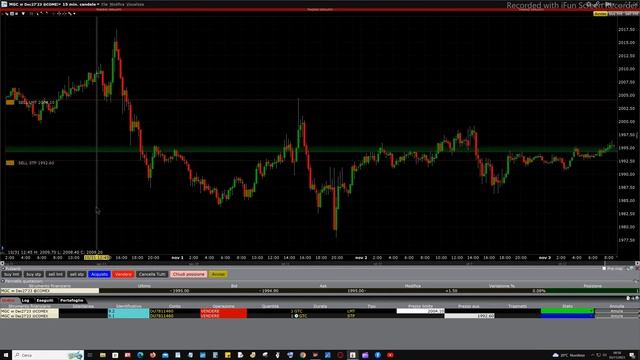Click the change value +1.50
Image resolution: width=640 pixels, height=360 pixels.
click(x=451, y=291)
